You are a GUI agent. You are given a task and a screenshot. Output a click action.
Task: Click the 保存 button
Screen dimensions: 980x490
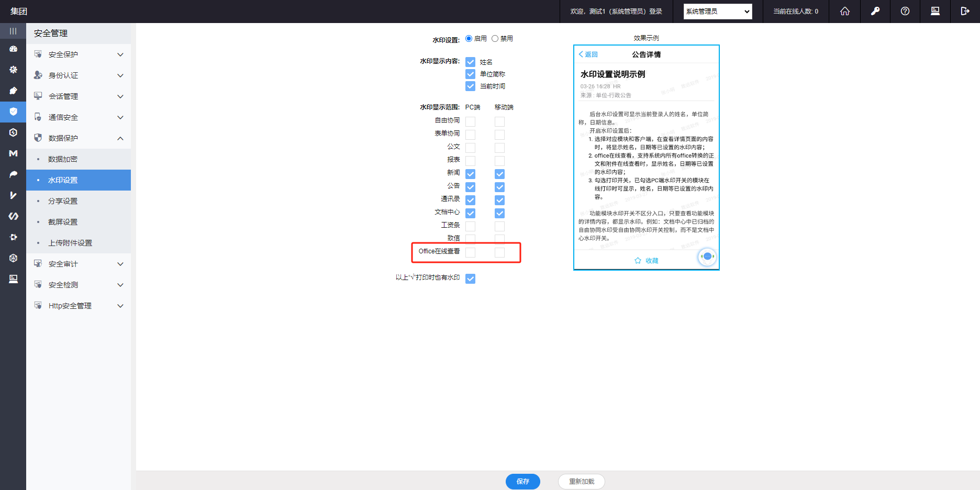coord(523,482)
